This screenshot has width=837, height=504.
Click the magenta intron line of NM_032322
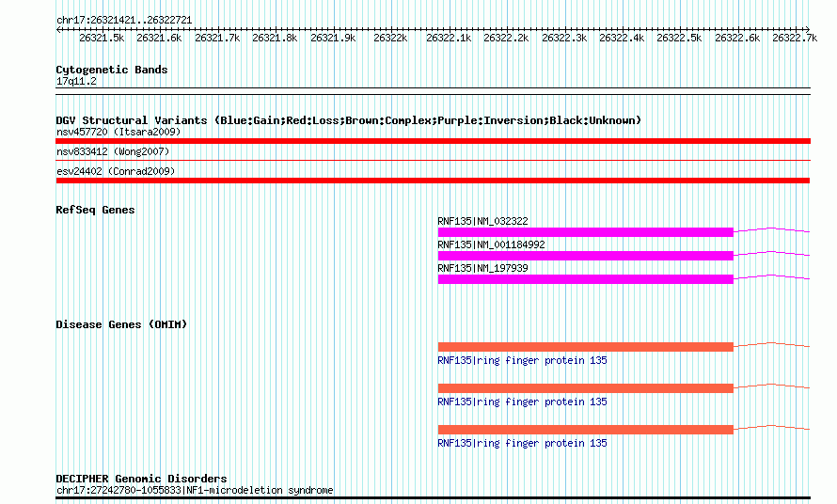coord(772,229)
